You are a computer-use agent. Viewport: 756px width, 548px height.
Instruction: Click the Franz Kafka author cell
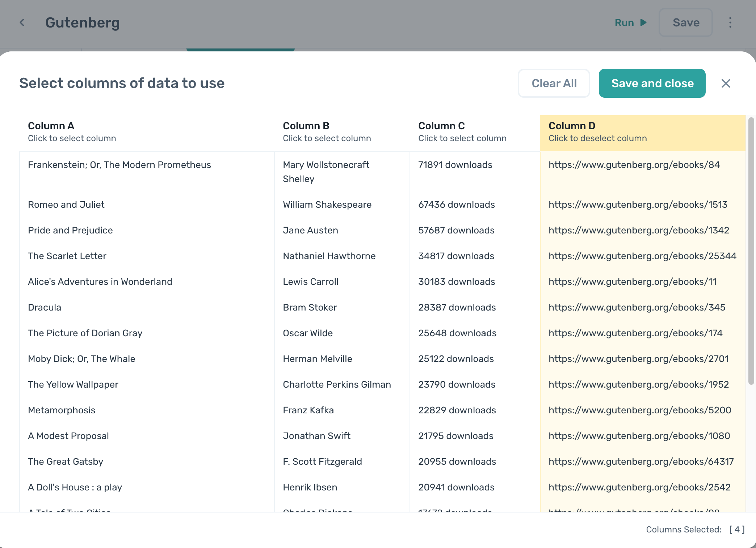pos(308,410)
